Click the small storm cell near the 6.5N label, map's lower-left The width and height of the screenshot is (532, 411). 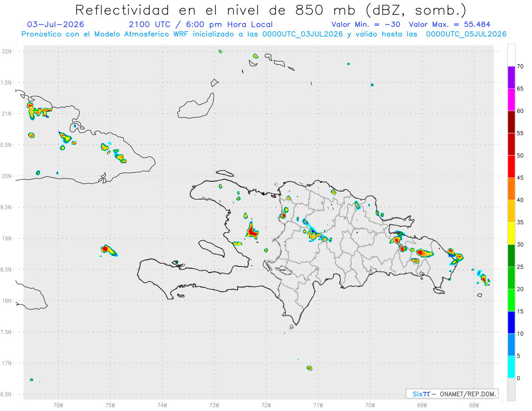[x=31, y=380]
